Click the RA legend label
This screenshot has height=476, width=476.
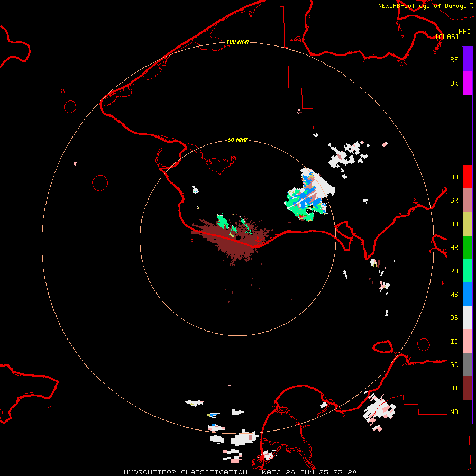pos(454,271)
